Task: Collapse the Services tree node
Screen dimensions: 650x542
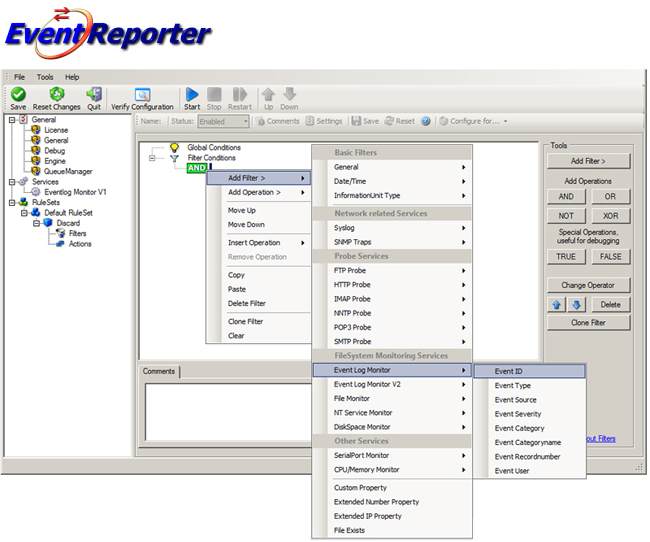Action: pos(12,182)
